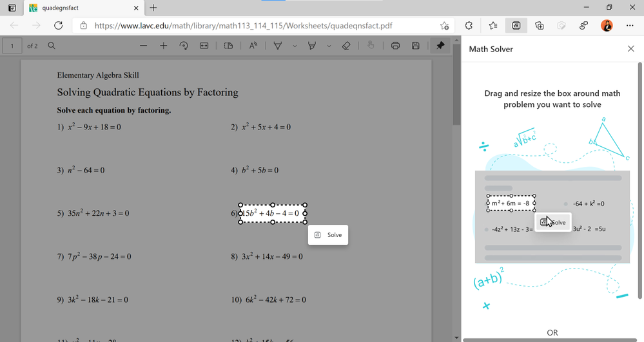Screen dimensions: 644x342
Task: Toggle the Math Solver toolbar button
Action: coord(516,26)
